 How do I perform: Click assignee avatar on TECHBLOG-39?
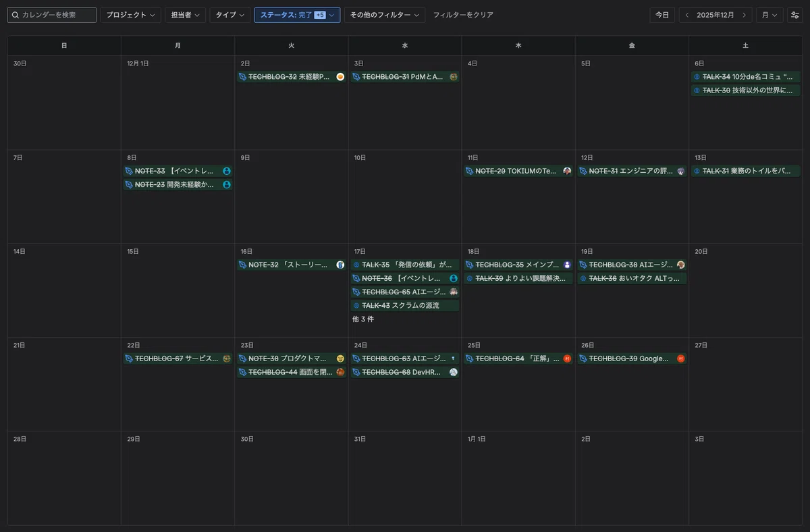point(680,358)
